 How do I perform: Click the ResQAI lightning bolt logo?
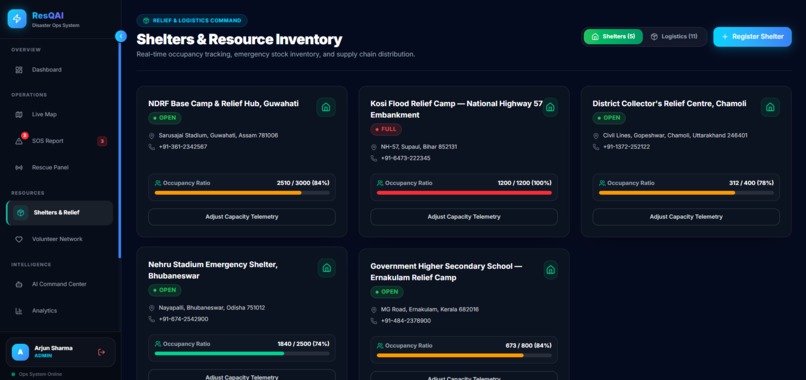click(x=17, y=19)
